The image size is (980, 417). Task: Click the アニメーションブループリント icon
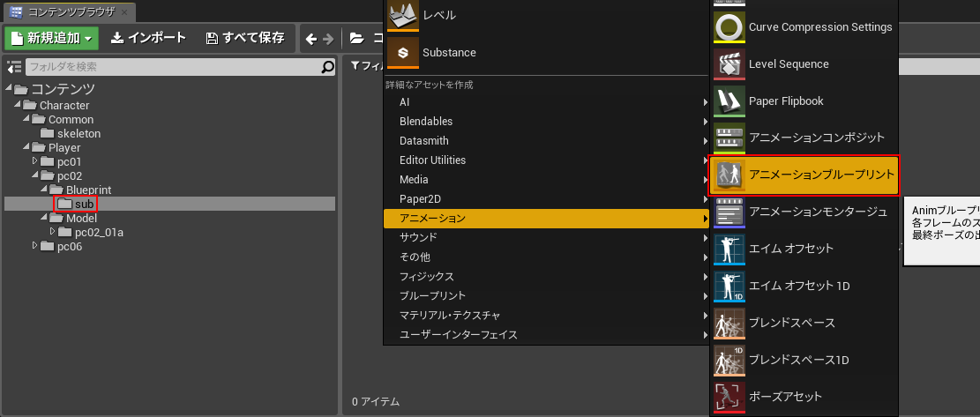click(x=729, y=175)
